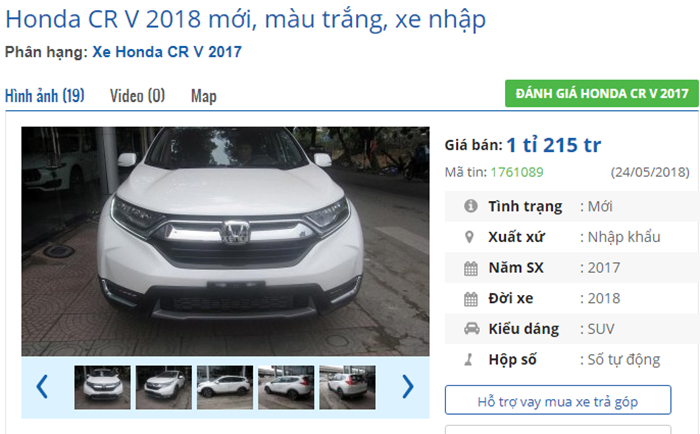The width and height of the screenshot is (700, 434).
Task: Click the calendar icon beside Năm SX
Action: point(471,268)
